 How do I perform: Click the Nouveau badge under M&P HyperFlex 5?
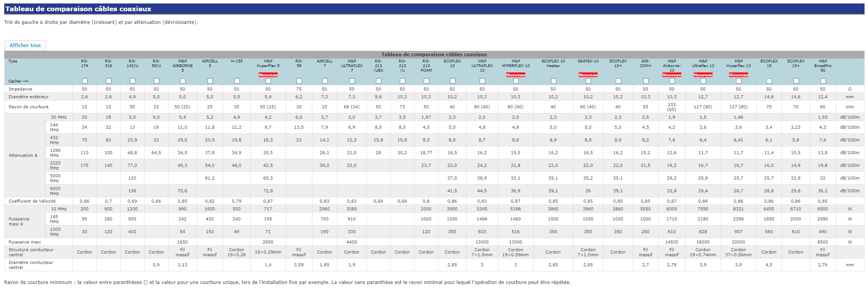[x=268, y=75]
